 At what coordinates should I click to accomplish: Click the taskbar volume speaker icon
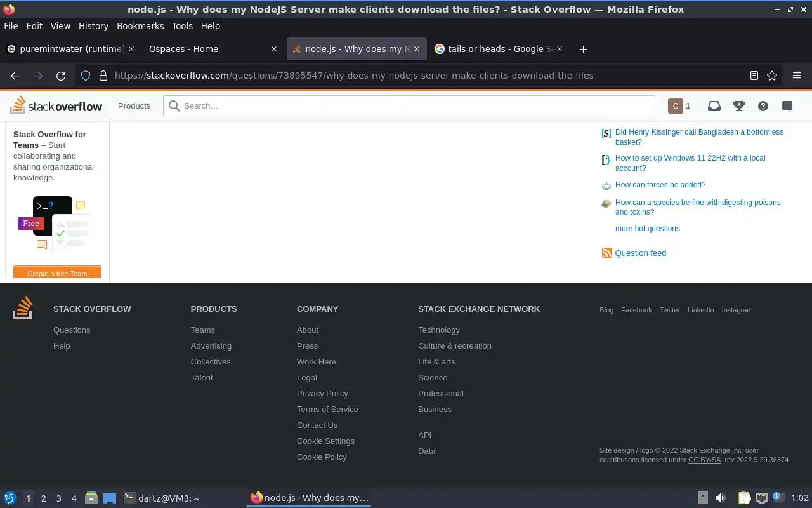[x=721, y=498]
